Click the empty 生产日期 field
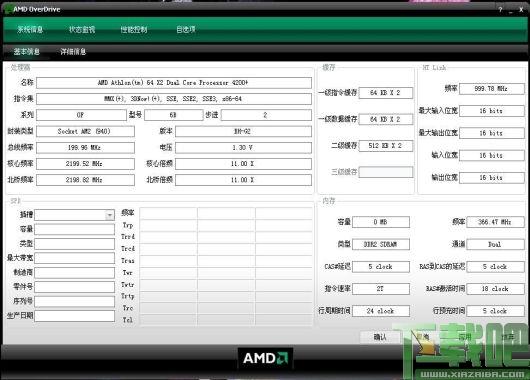 click(74, 316)
